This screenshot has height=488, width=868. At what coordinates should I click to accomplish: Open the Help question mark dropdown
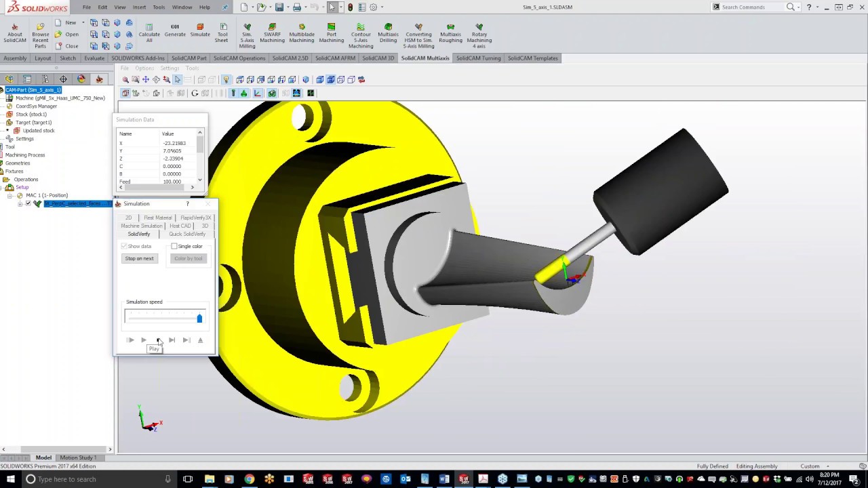point(817,7)
